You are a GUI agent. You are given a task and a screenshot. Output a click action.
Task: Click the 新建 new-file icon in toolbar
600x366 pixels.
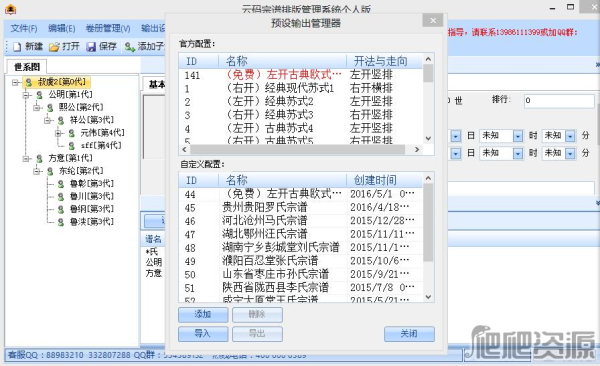point(17,47)
